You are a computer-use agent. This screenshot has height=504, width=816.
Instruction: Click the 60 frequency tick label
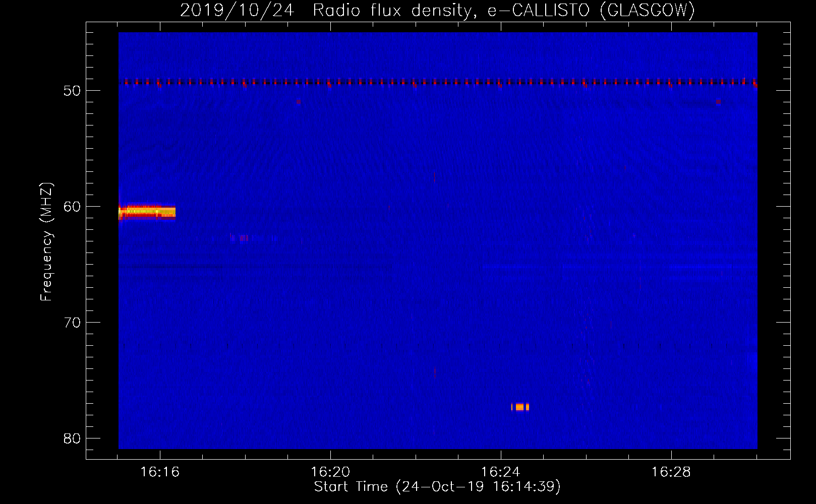click(72, 207)
